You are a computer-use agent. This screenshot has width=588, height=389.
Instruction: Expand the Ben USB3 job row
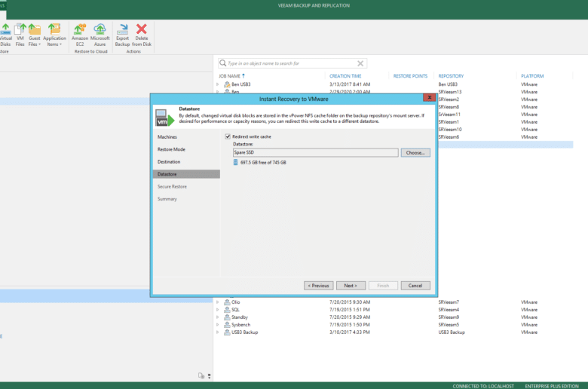[x=218, y=84]
